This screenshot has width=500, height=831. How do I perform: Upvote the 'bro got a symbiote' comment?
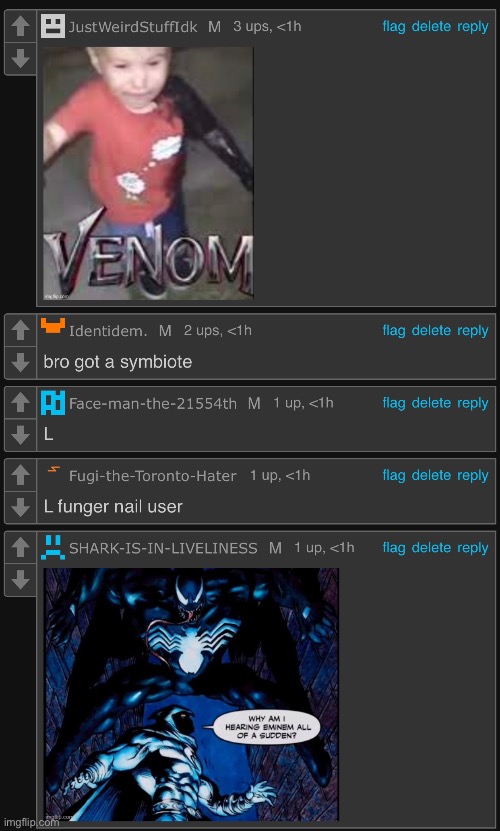(x=20, y=330)
